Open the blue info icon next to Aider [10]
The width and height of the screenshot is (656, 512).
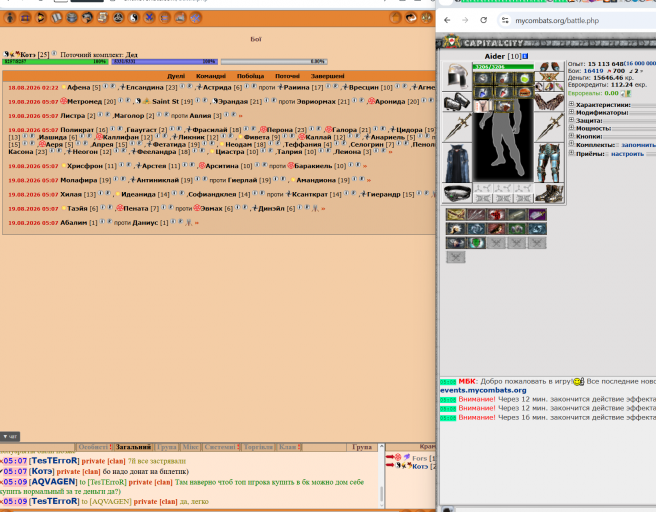[525, 56]
